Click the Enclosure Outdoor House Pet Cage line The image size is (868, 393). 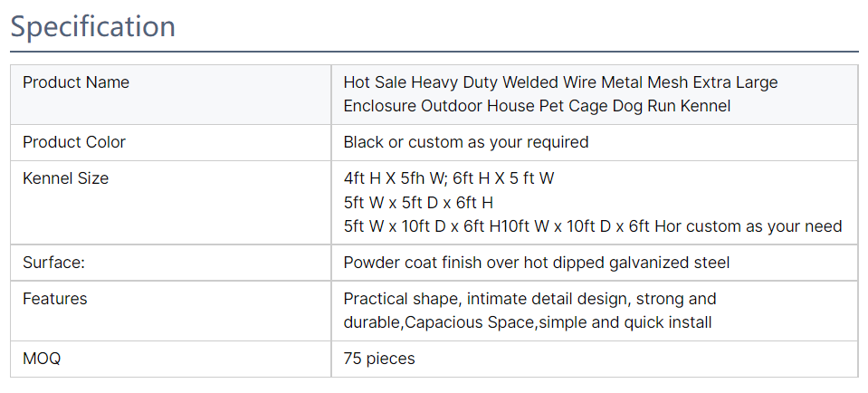[537, 106]
